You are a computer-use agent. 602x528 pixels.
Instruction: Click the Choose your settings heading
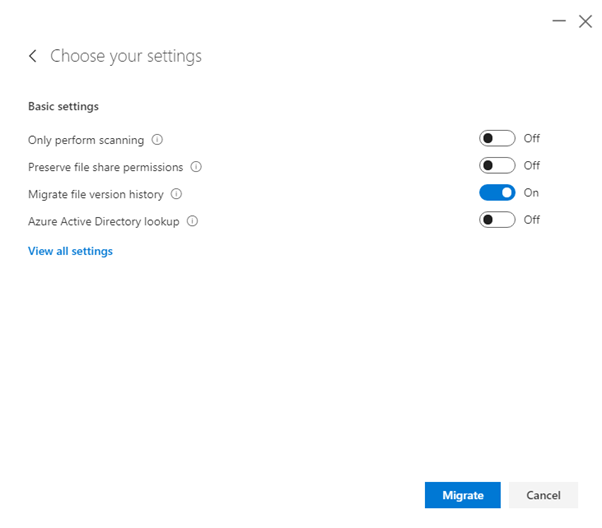click(126, 56)
